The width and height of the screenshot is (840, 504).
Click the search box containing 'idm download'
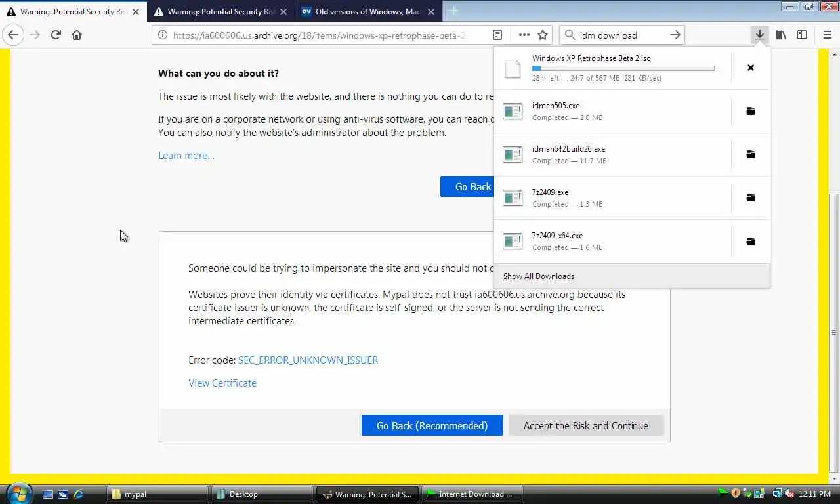(621, 35)
